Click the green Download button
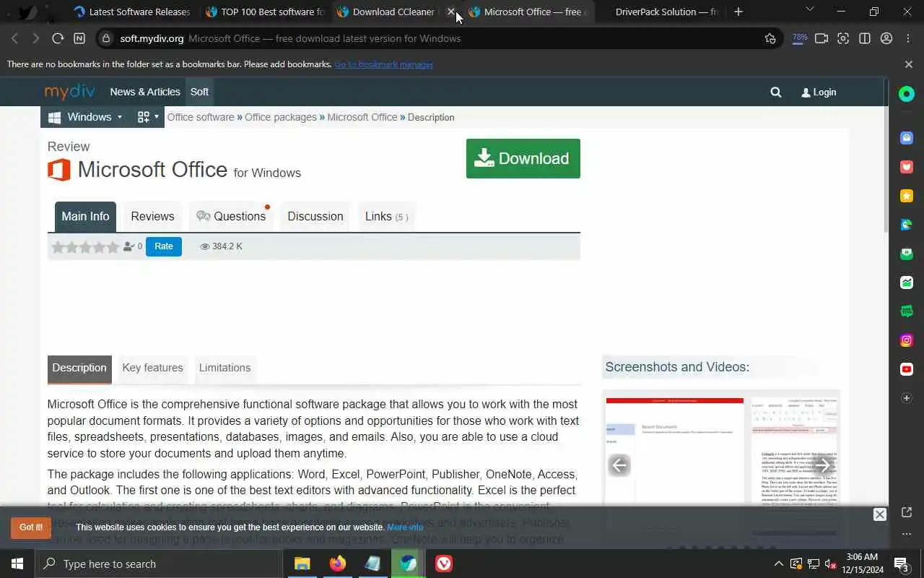 pos(523,158)
